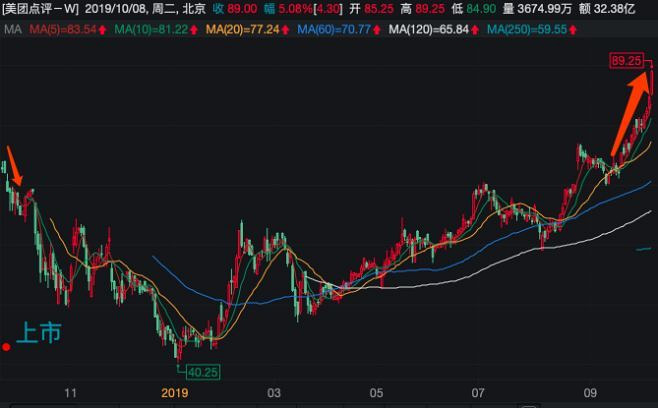Select the MA(5)=83.54 indicator label
This screenshot has width=658, height=408.
(x=63, y=30)
